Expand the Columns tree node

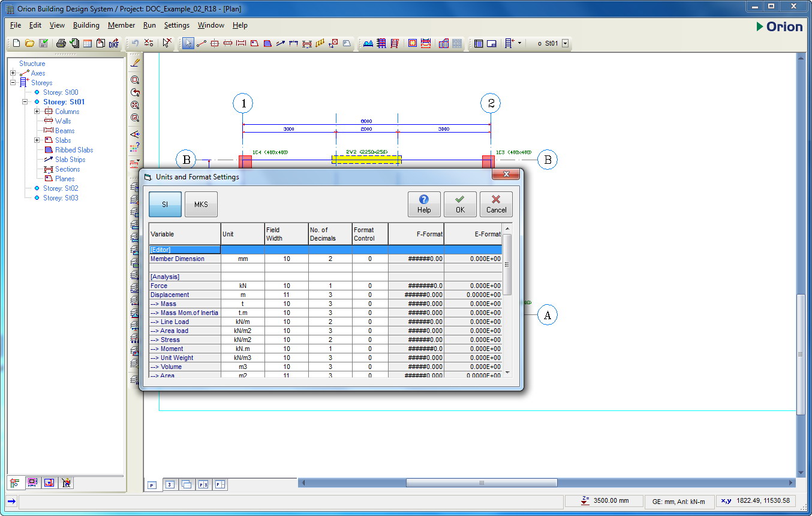click(x=37, y=112)
